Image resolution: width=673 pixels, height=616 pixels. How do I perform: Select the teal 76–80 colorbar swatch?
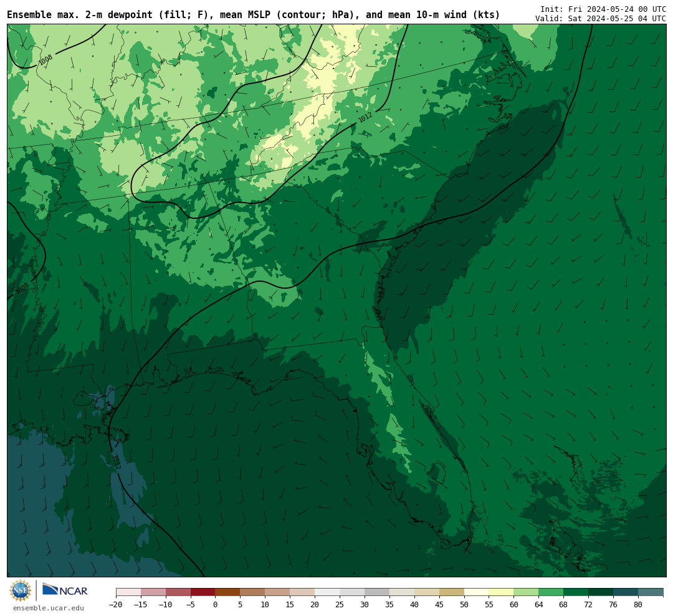click(626, 592)
